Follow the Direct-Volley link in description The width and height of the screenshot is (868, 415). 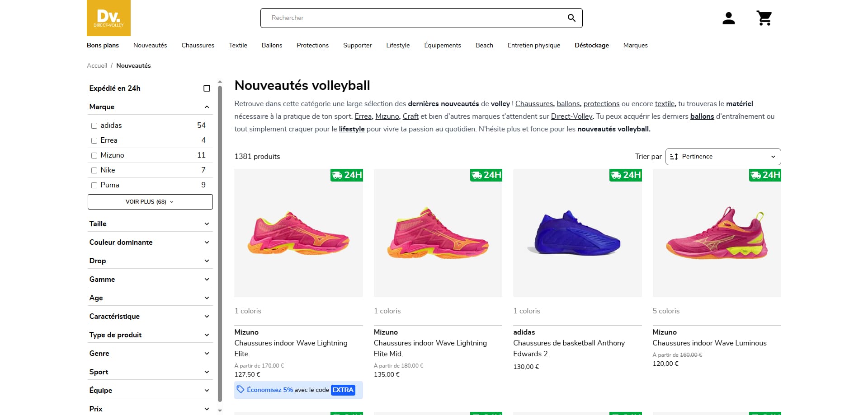(x=572, y=117)
